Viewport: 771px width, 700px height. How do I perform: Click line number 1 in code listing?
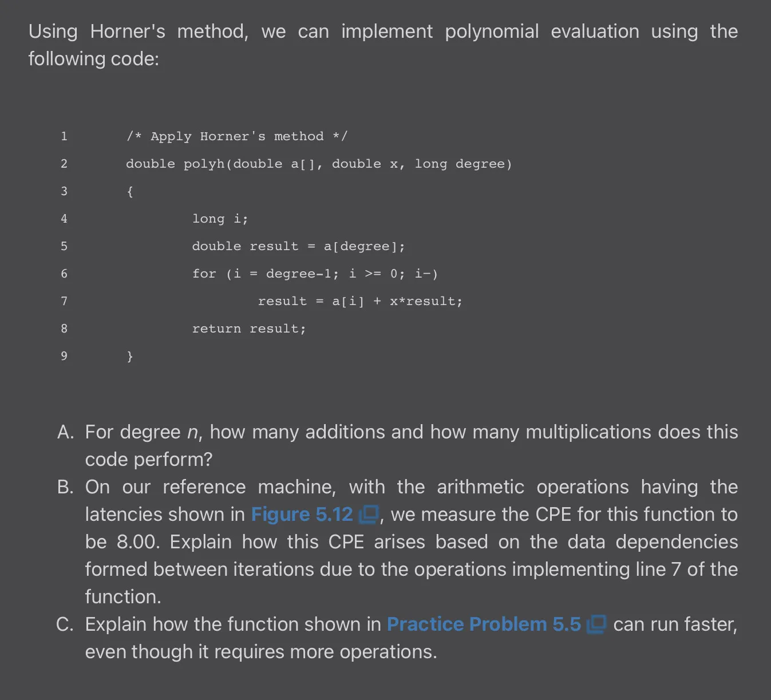point(64,136)
